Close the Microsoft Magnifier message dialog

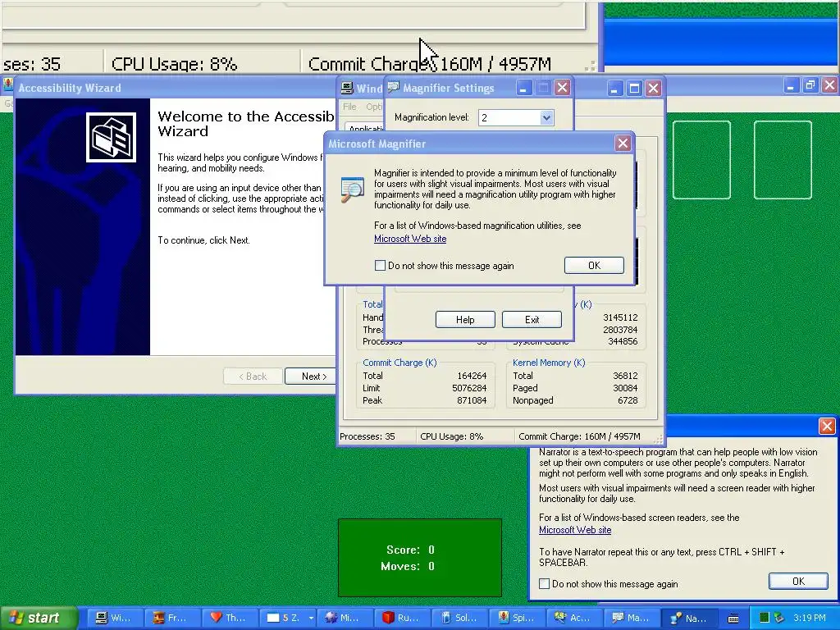pos(623,144)
